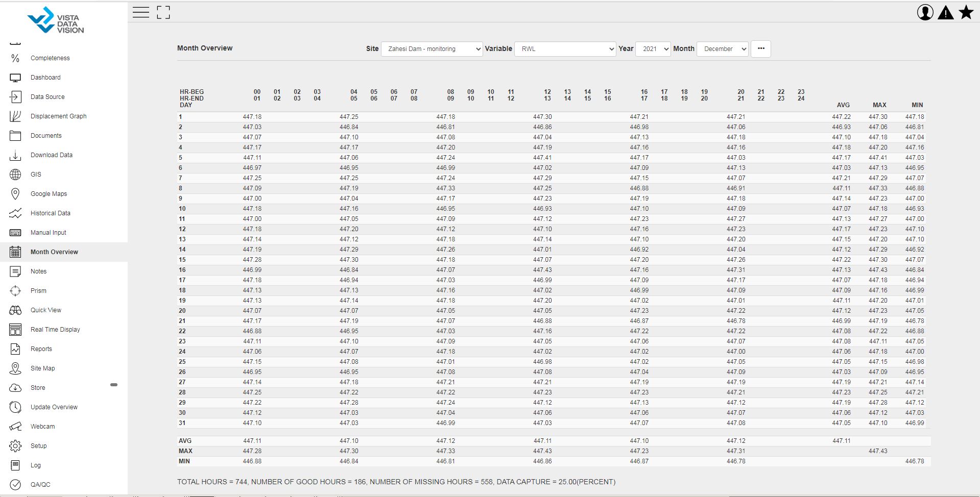The width and height of the screenshot is (980, 497).
Task: Click the MIN column header
Action: click(917, 105)
